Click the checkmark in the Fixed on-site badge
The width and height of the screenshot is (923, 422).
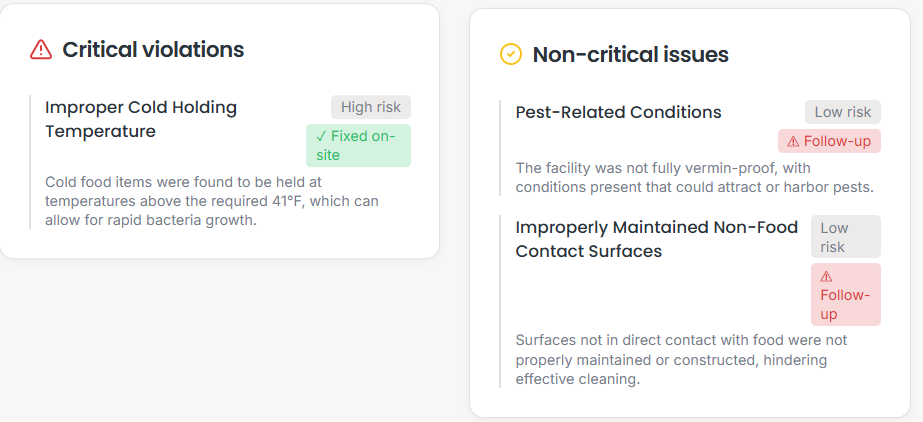pos(321,137)
